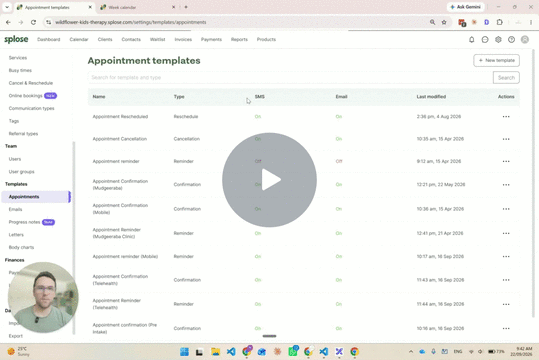Click the browser forward arrow
Screen dimensions: 539x360
[x=21, y=22]
